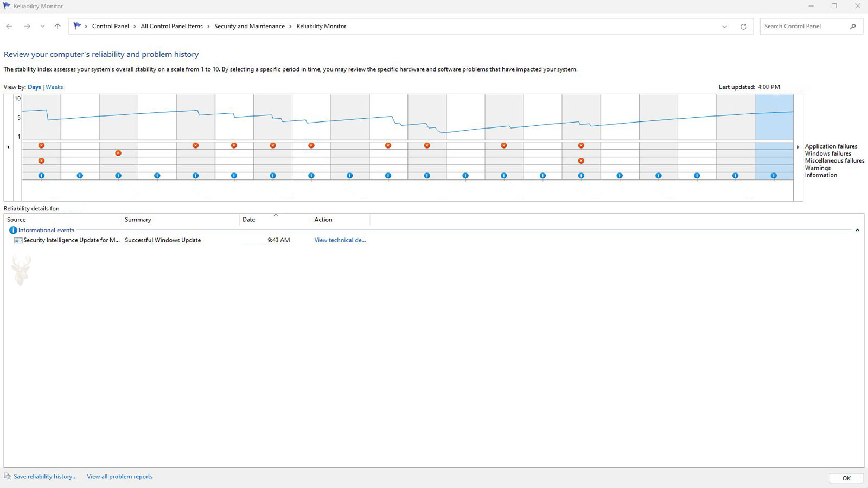Expand chevron after Security and Maintenance
This screenshot has height=488, width=868.
(290, 26)
